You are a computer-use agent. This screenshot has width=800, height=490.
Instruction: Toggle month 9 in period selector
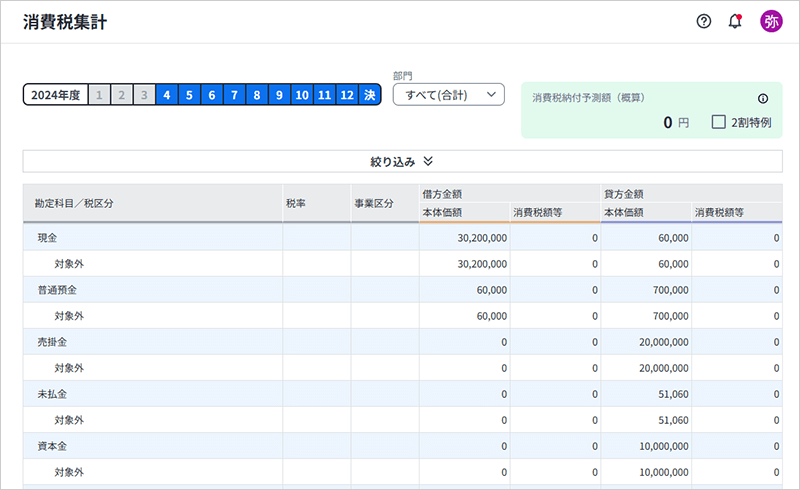pos(279,95)
